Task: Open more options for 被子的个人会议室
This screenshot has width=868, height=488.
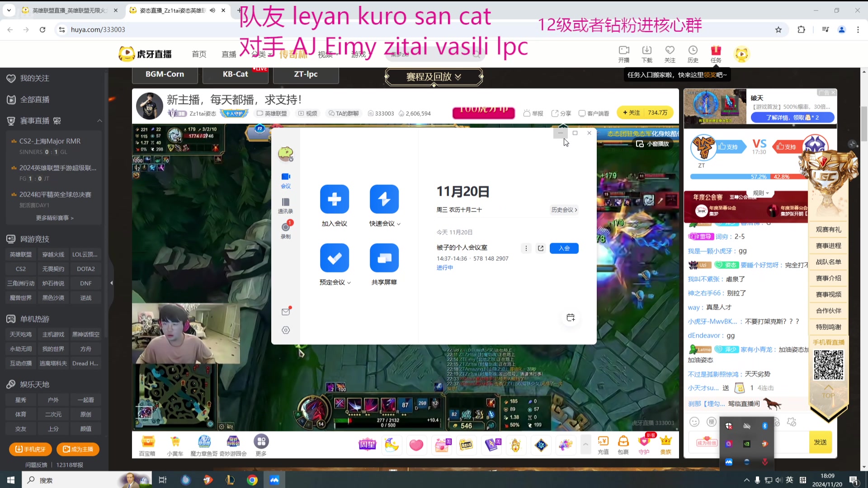Action: point(526,248)
